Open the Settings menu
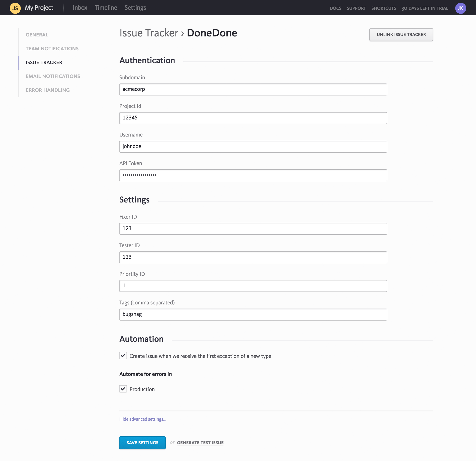 tap(135, 8)
